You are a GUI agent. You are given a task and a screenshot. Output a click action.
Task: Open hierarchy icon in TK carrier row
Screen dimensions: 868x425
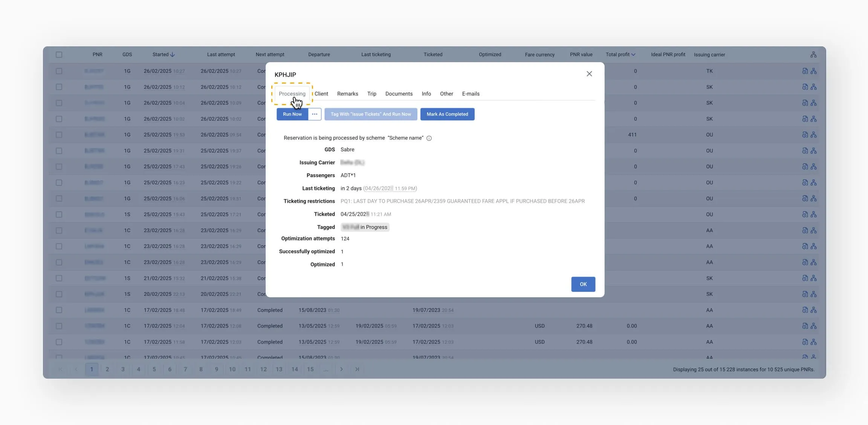(x=814, y=71)
